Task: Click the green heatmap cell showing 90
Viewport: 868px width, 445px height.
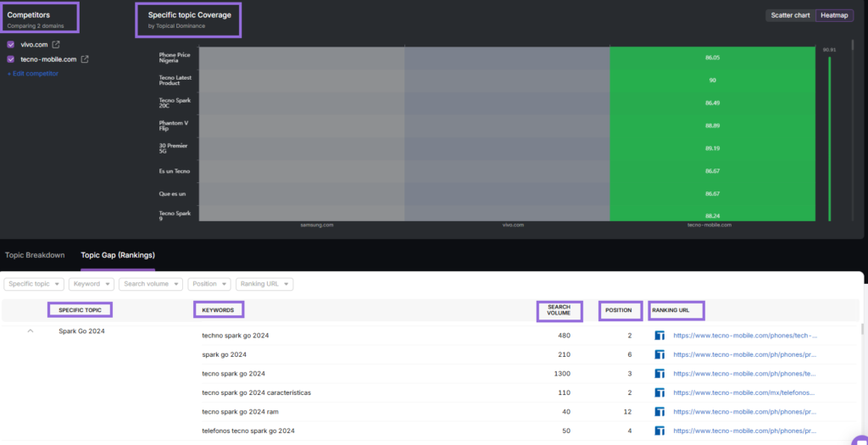Action: tap(712, 81)
